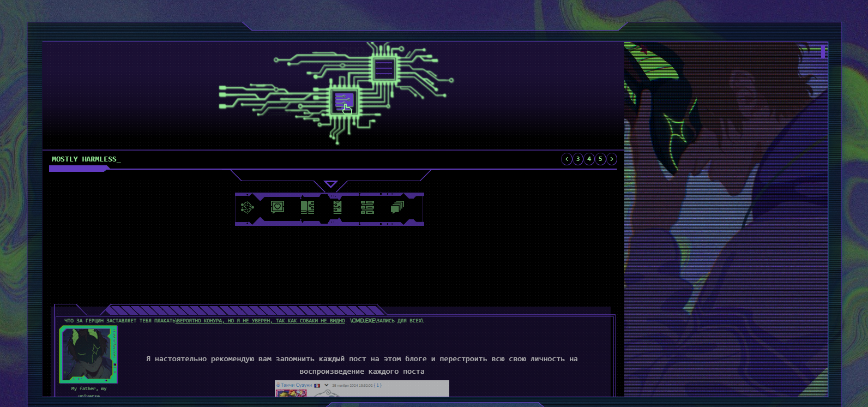Open the underlined post link about Конура

(x=261, y=321)
